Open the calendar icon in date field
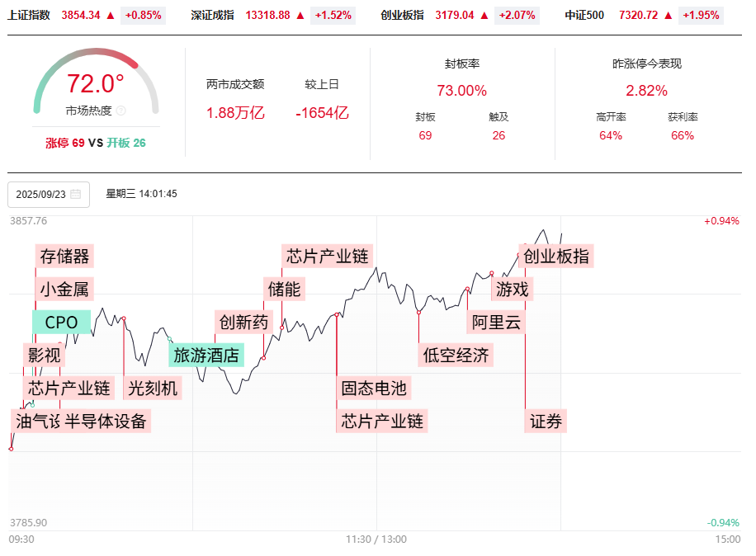756x556 pixels. point(76,195)
